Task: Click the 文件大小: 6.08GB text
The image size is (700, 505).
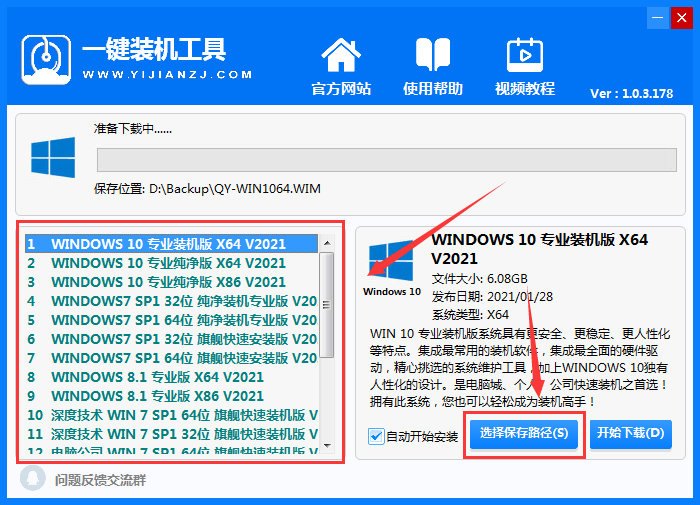Action: (479, 279)
